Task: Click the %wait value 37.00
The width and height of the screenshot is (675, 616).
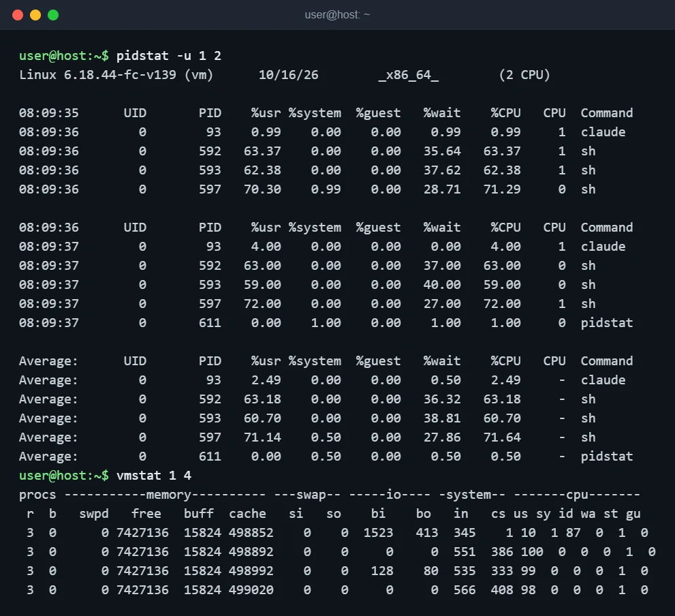Action: pos(442,266)
